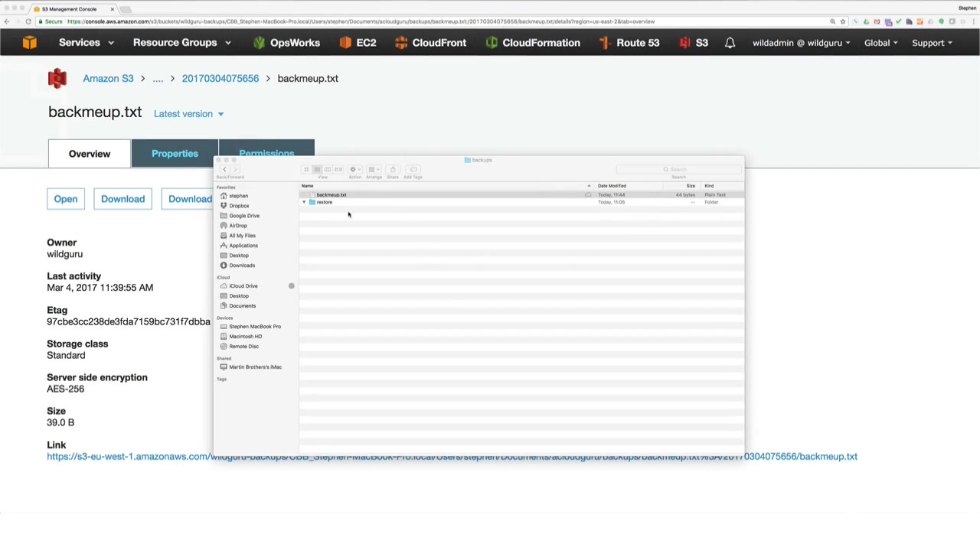Click the Finder forward arrow
Screen dimensions: 980x551
[235, 169]
